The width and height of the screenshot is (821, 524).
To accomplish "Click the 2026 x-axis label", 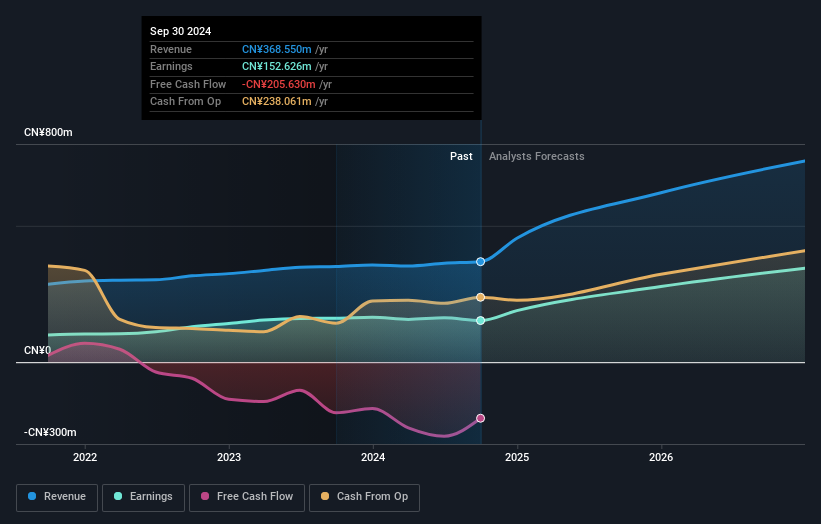I will (x=661, y=457).
